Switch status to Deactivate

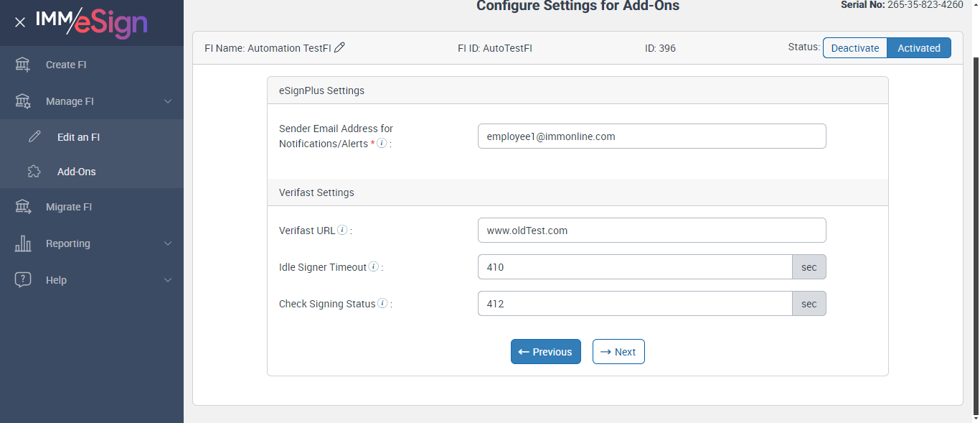click(855, 48)
